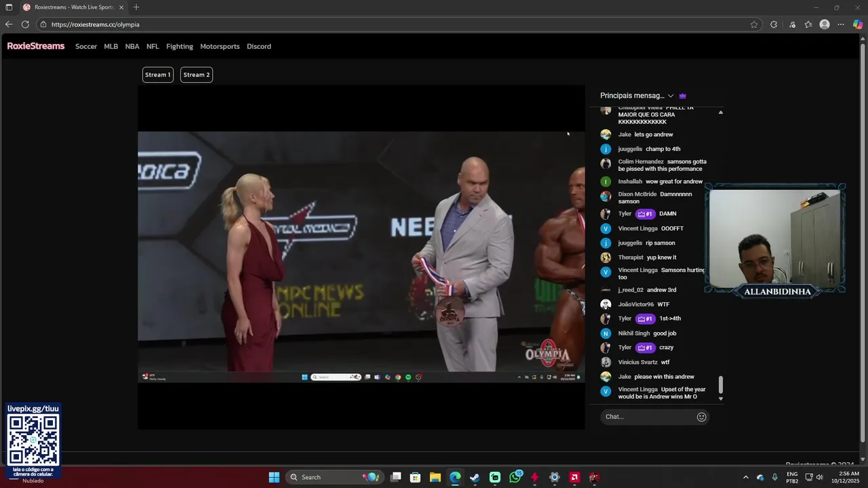Show hidden system tray icons
This screenshot has height=488, width=868.
click(746, 477)
